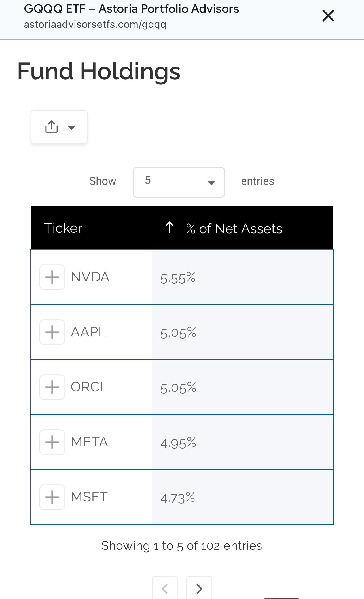Expand the NVDA row plus icon
This screenshot has height=599, width=364.
52,277
